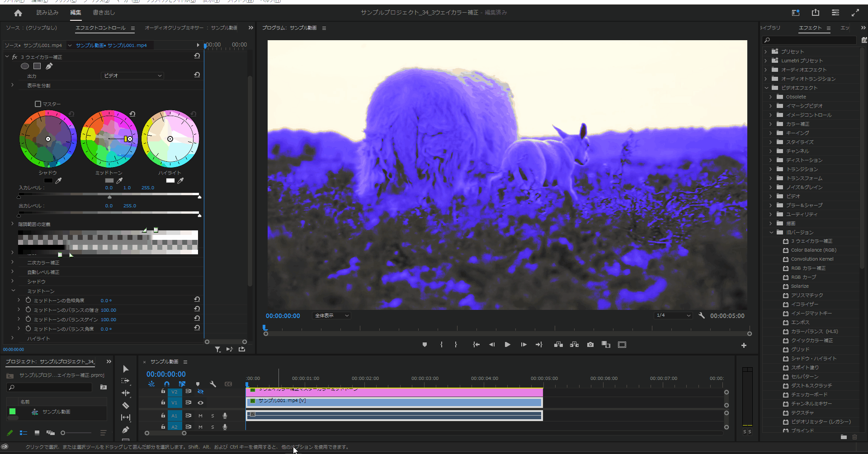Click the ハイライト white color swatch
The height and width of the screenshot is (454, 868).
(170, 181)
